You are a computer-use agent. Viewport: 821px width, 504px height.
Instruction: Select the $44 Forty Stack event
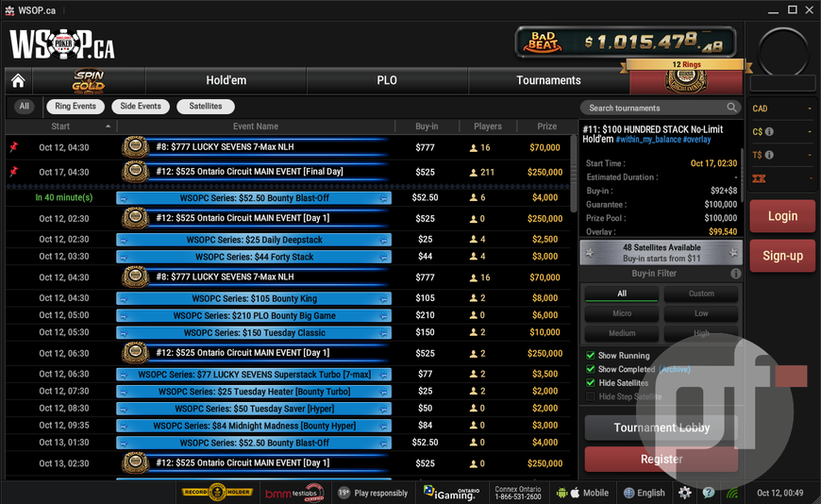click(288, 257)
